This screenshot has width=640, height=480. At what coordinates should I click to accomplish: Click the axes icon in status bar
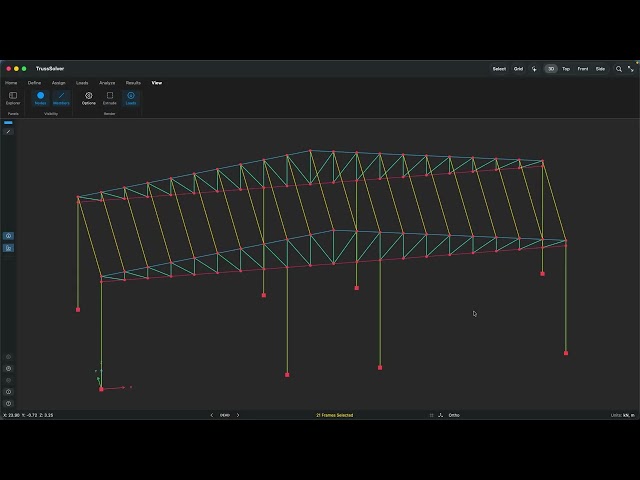(x=440, y=415)
